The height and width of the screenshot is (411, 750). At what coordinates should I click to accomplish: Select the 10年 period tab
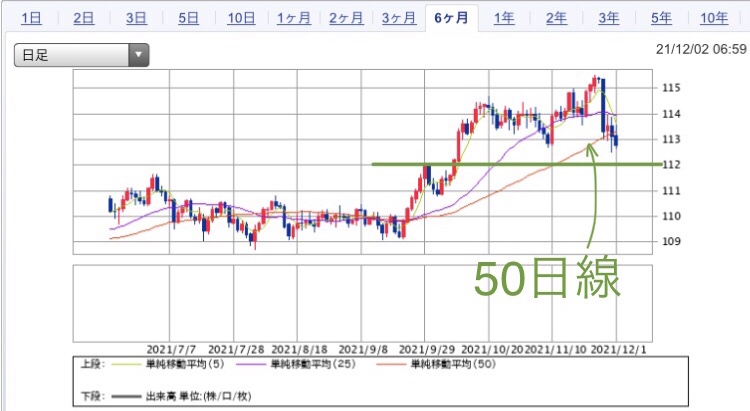714,19
